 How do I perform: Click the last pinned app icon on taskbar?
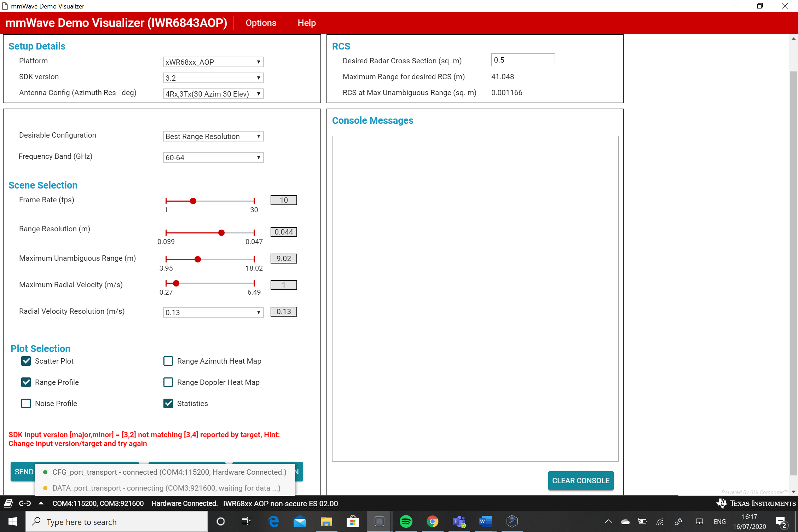(x=512, y=521)
